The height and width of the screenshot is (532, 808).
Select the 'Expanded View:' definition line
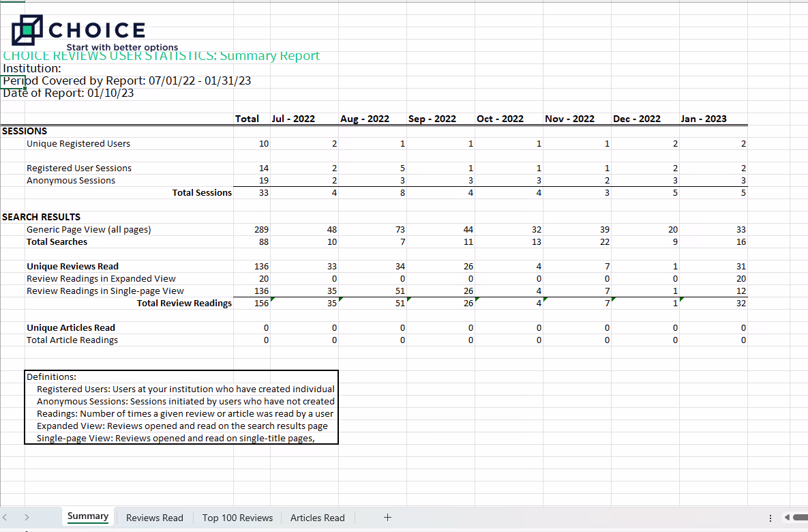click(182, 426)
